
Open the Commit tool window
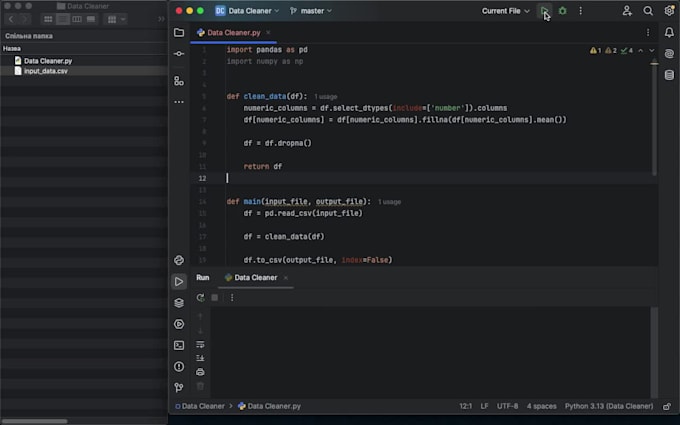point(179,54)
